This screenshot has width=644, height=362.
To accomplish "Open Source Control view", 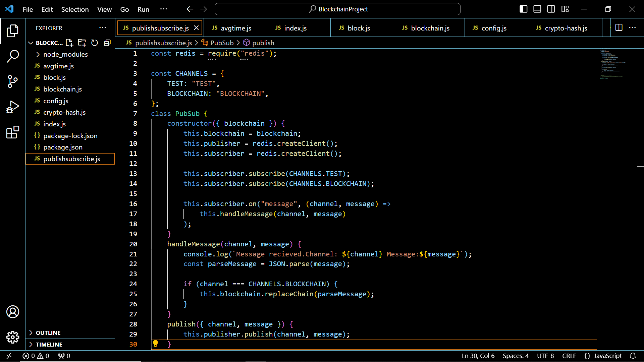I will pyautogui.click(x=13, y=81).
